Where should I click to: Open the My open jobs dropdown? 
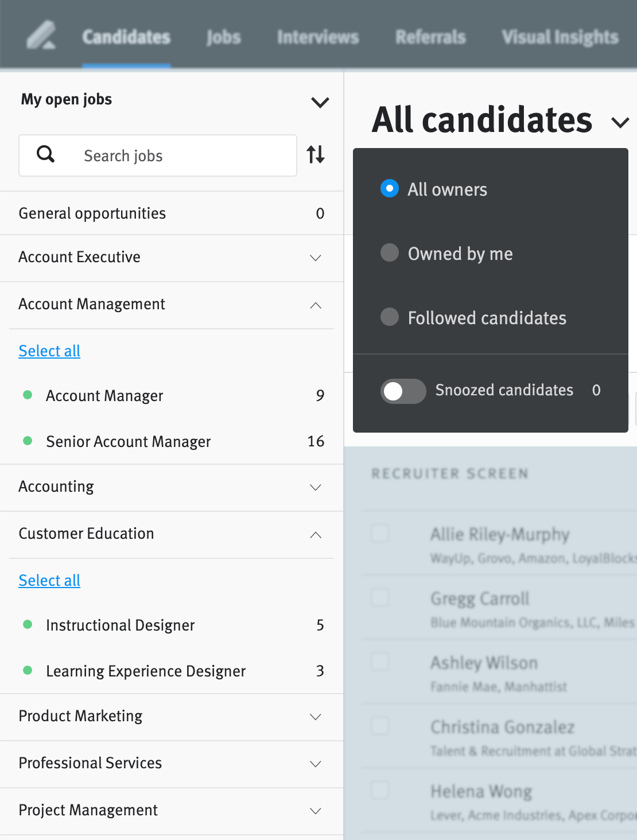tap(320, 102)
